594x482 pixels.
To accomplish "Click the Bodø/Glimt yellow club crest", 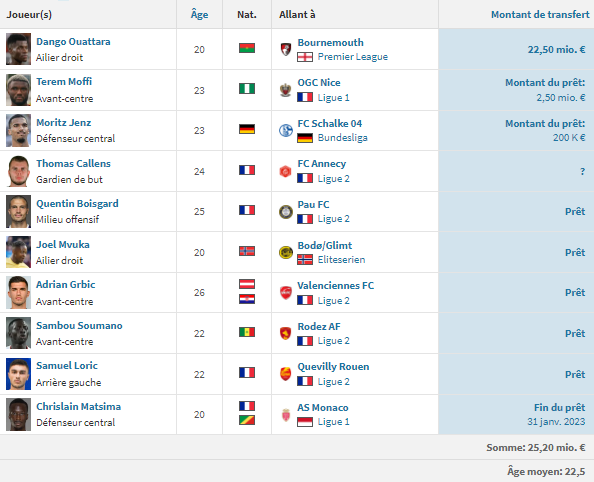I will click(286, 252).
